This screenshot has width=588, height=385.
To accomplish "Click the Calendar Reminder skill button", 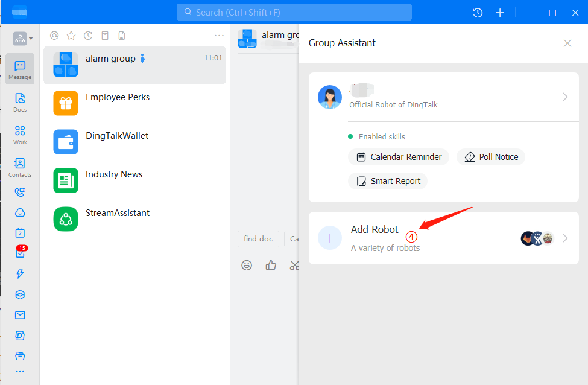I will point(399,157).
